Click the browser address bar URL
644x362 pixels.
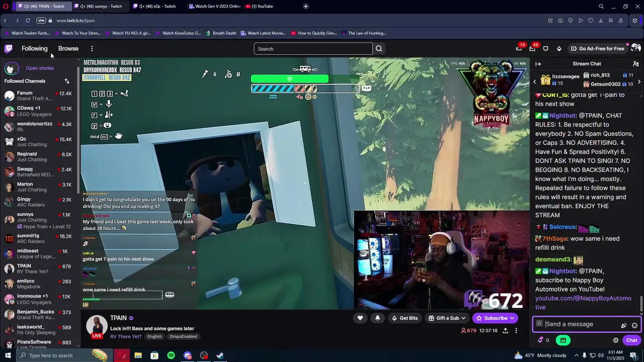click(x=75, y=21)
